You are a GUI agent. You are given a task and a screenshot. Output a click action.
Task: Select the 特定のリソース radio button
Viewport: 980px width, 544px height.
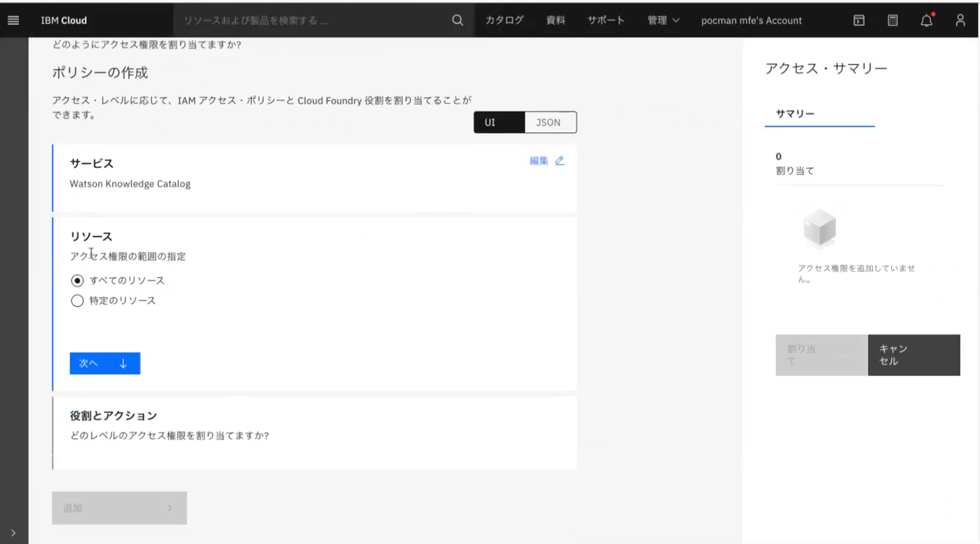[x=77, y=300]
